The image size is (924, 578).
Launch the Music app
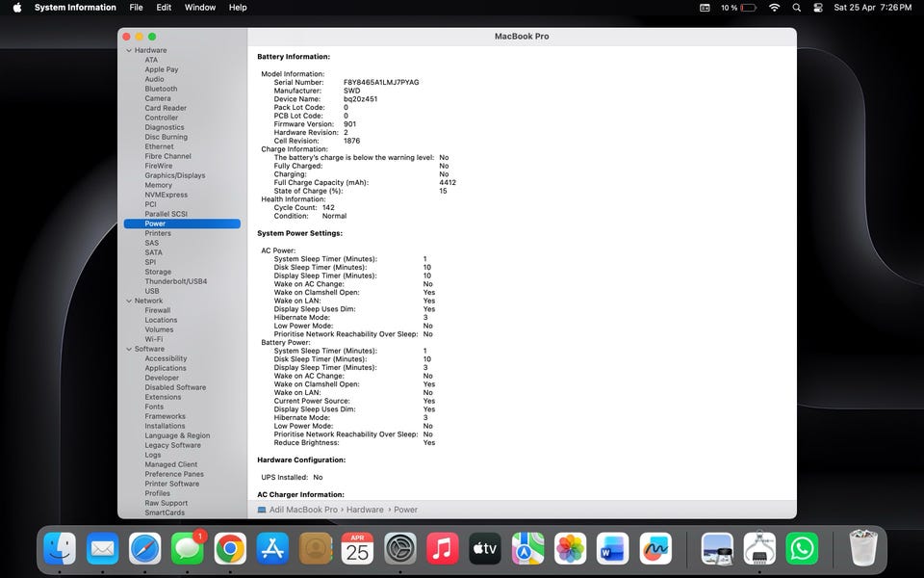point(443,548)
